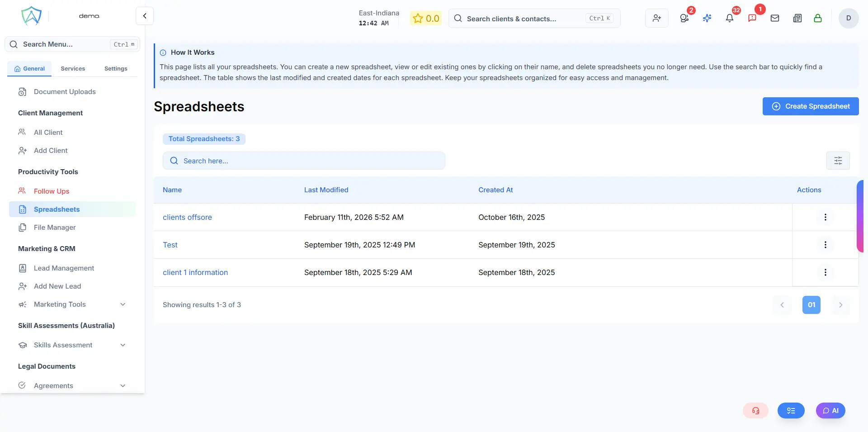This screenshot has height=432, width=868.
Task: Open File Manager in the sidebar
Action: [x=55, y=228]
